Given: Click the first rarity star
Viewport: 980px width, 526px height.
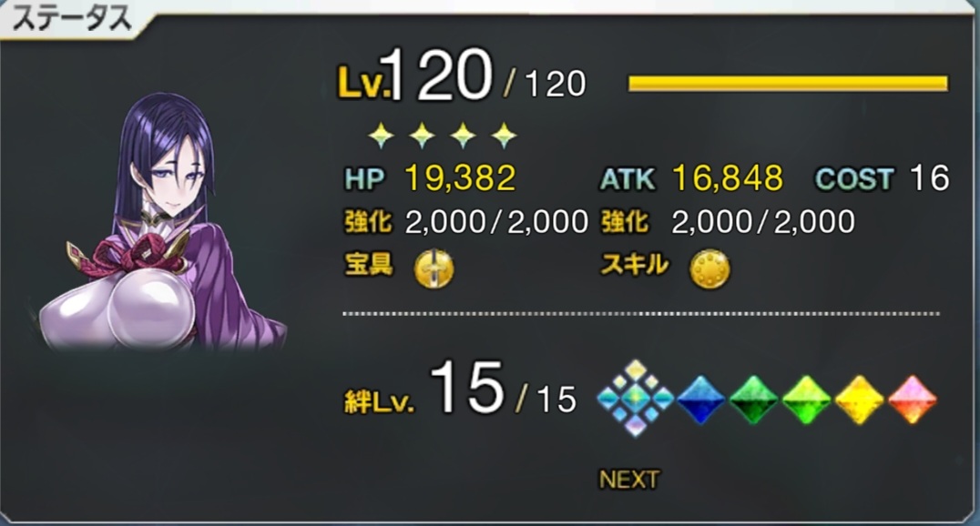Looking at the screenshot, I should [x=381, y=135].
